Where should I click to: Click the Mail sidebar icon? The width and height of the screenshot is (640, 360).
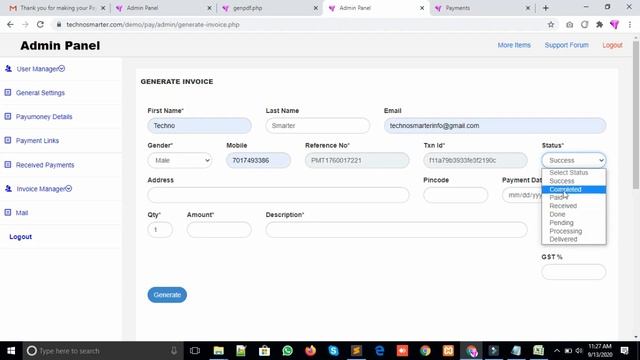(x=8, y=212)
